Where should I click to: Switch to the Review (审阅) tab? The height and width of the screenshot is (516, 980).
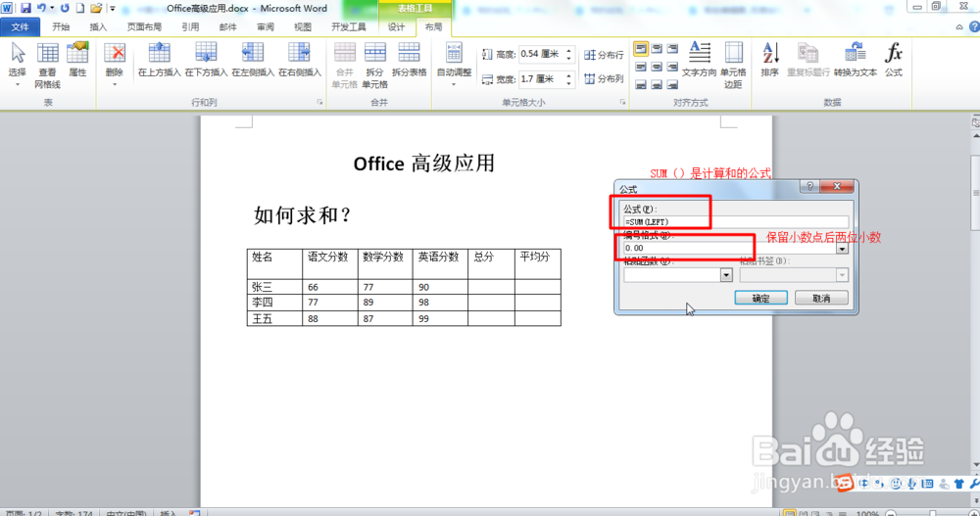[x=266, y=26]
